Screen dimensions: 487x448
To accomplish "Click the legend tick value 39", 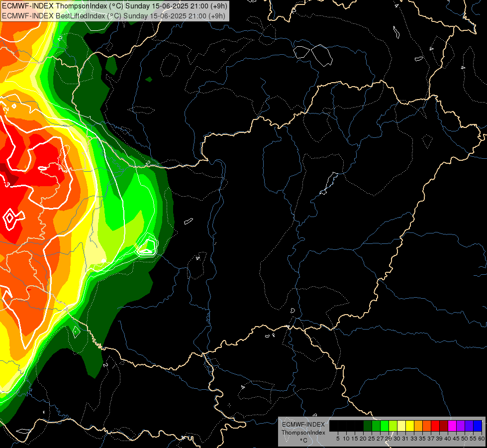I will coord(439,439).
